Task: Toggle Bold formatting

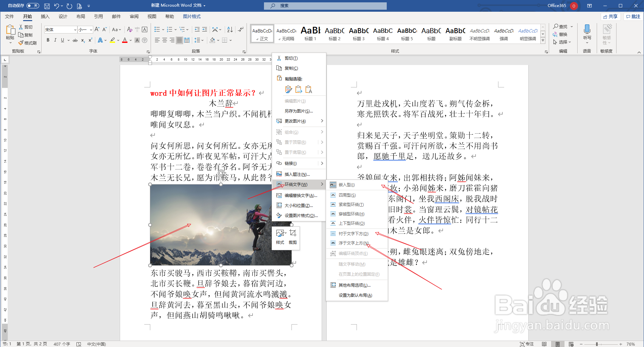Action: [48, 40]
